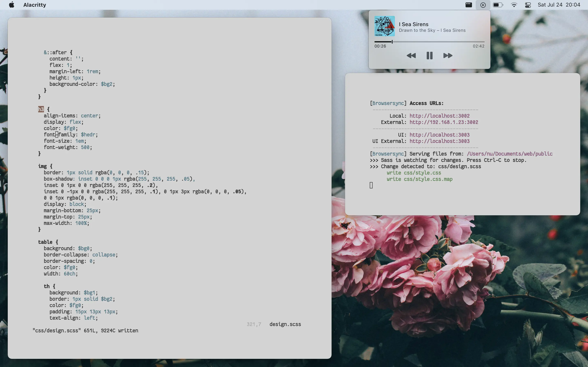Pause the playing track

coord(429,56)
